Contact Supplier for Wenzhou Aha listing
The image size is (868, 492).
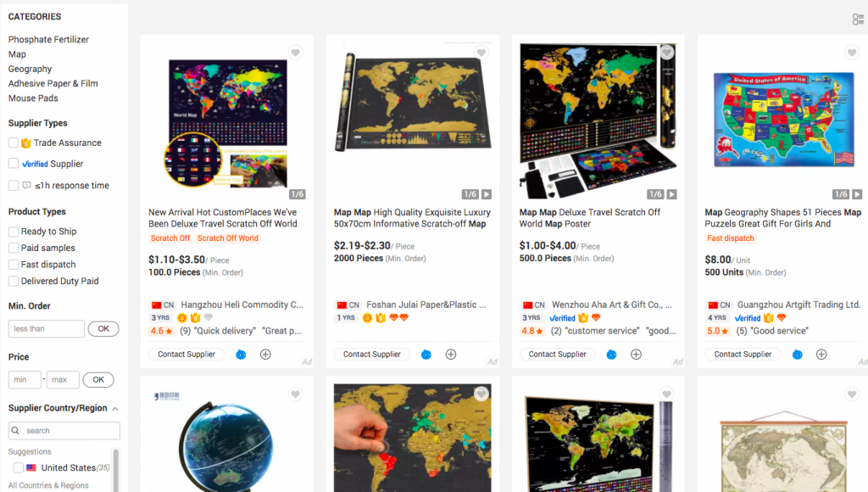coord(557,355)
